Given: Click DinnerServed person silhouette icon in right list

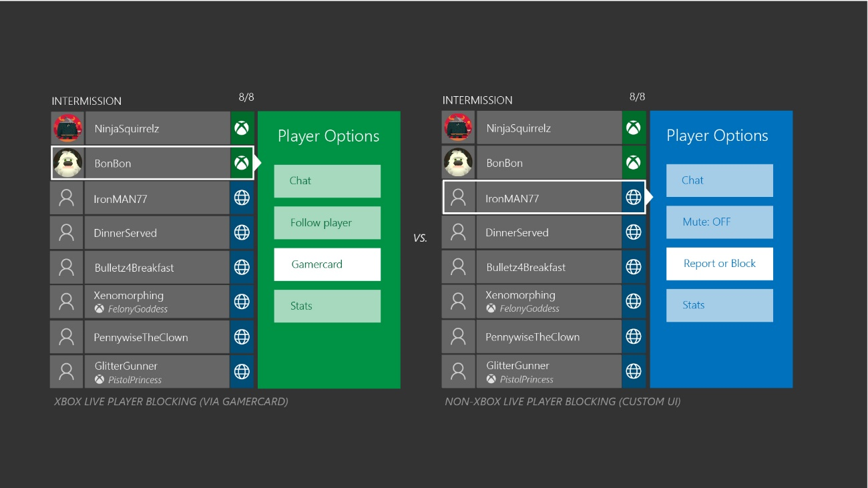Looking at the screenshot, I should [458, 232].
